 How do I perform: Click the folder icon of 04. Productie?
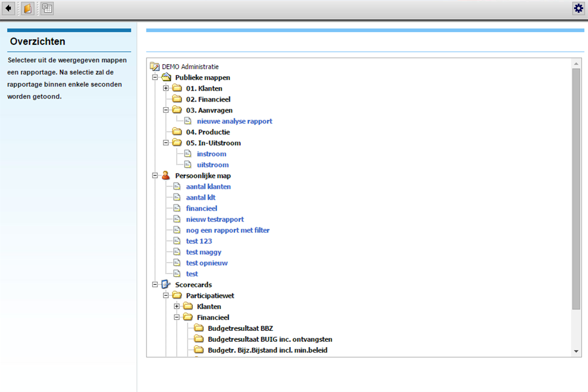point(177,132)
